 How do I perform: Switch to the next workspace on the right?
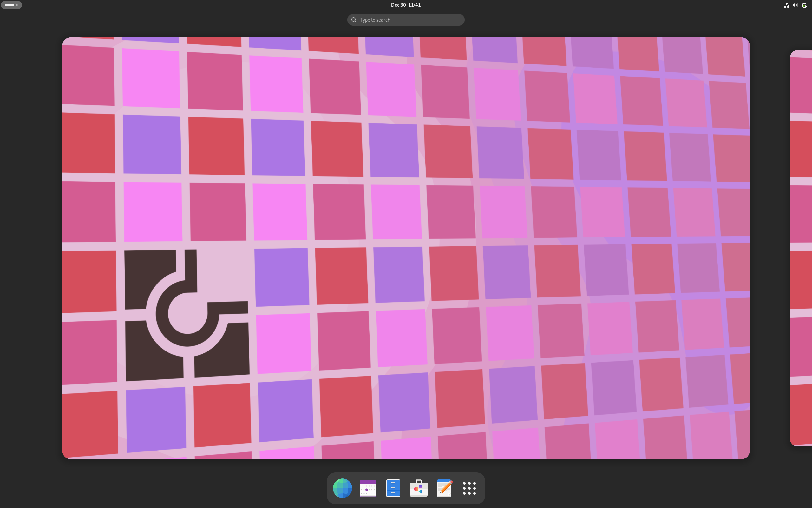801,248
